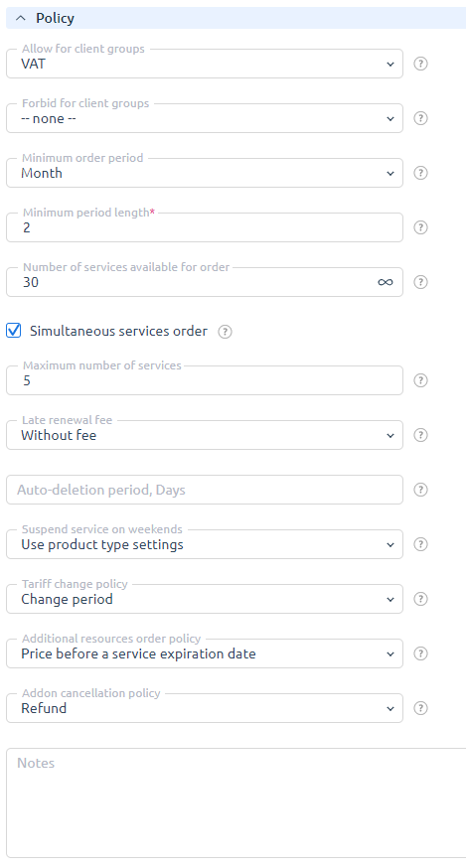Click help icon for Tariff change policy
466x868 pixels.
[420, 599]
